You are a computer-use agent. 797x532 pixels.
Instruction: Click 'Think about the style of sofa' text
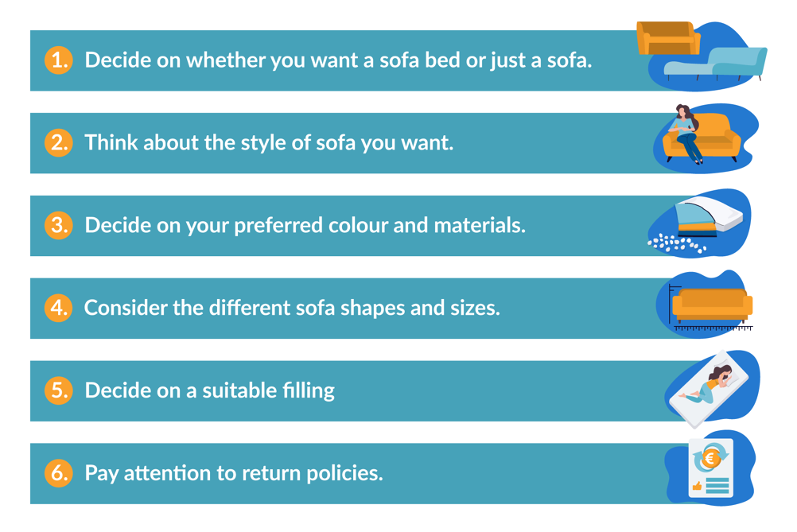pos(269,143)
